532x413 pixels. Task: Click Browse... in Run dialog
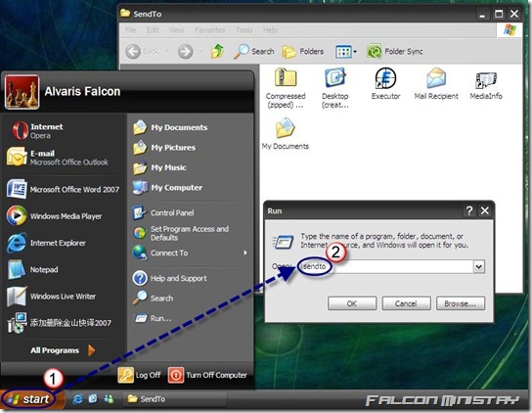461,303
